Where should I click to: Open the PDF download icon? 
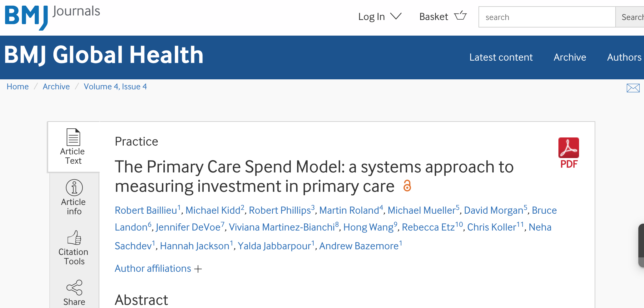(x=568, y=148)
